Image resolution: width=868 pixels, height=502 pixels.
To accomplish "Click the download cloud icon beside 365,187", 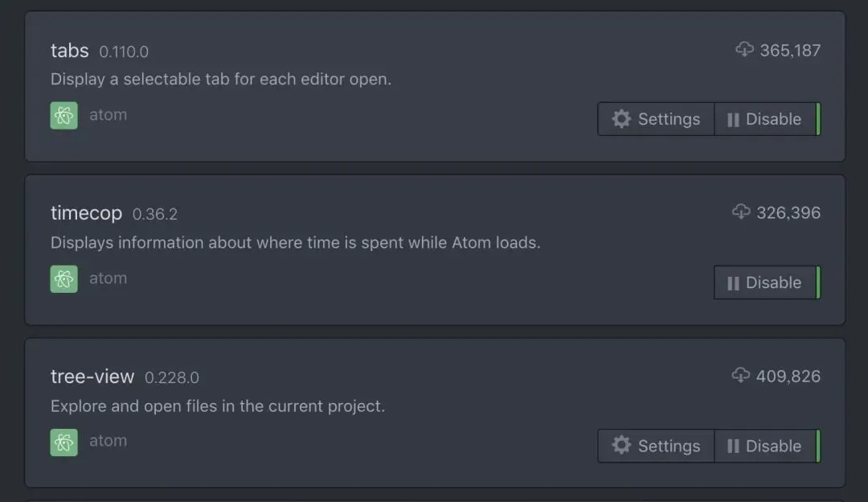I will (745, 50).
